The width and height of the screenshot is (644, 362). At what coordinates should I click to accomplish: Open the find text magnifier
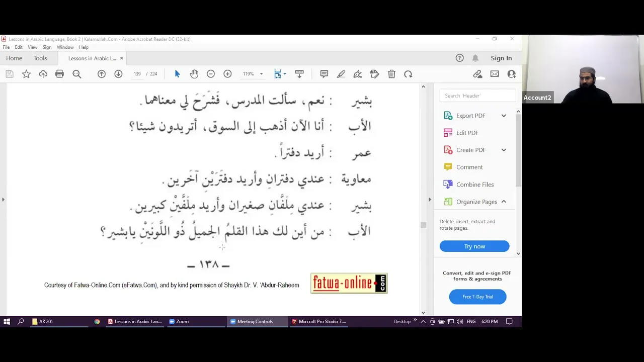(77, 74)
